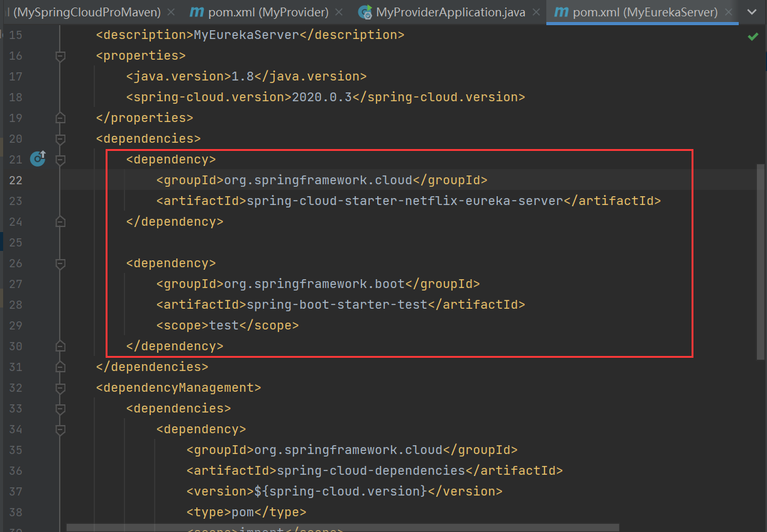
Task: Collapse the fold marker at line 19
Action: coord(60,118)
